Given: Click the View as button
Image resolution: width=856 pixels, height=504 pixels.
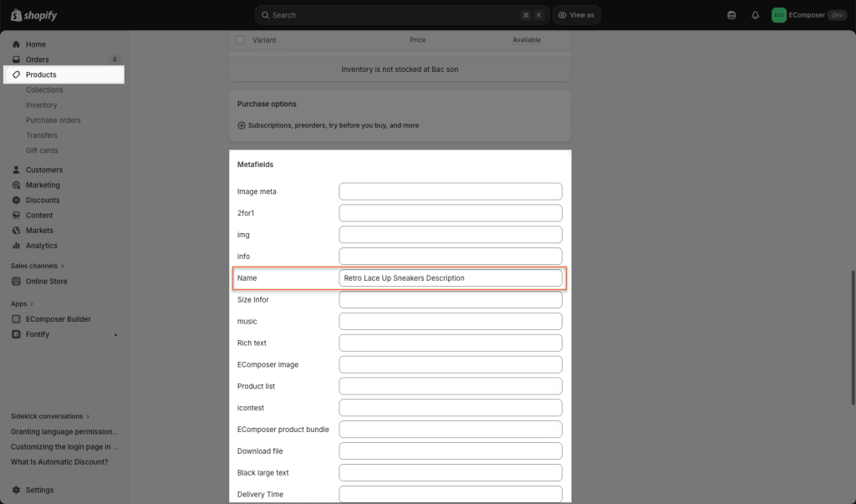Looking at the screenshot, I should [576, 15].
